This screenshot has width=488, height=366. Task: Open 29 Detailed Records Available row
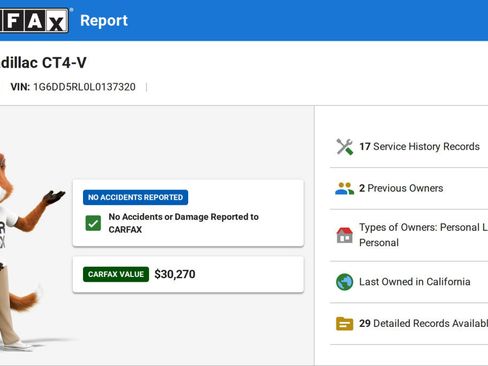(x=409, y=323)
